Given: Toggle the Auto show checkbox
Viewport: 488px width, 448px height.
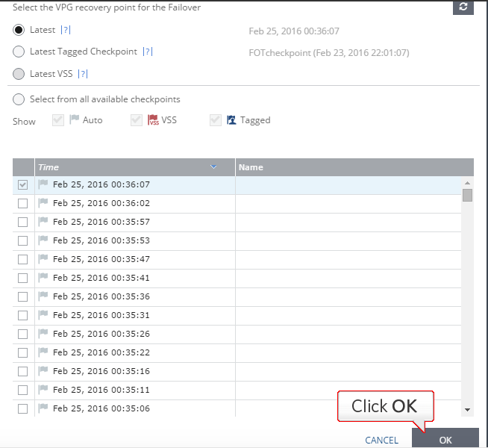Looking at the screenshot, I should (58, 119).
